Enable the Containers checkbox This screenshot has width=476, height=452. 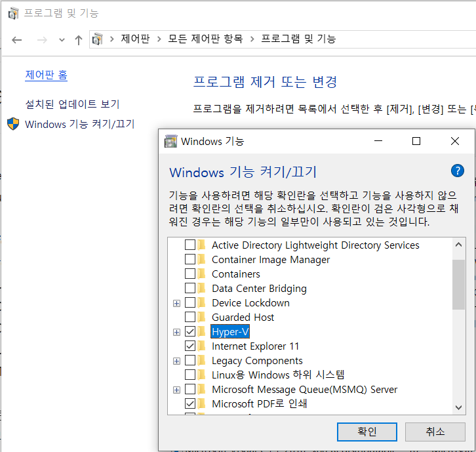pyautogui.click(x=190, y=274)
